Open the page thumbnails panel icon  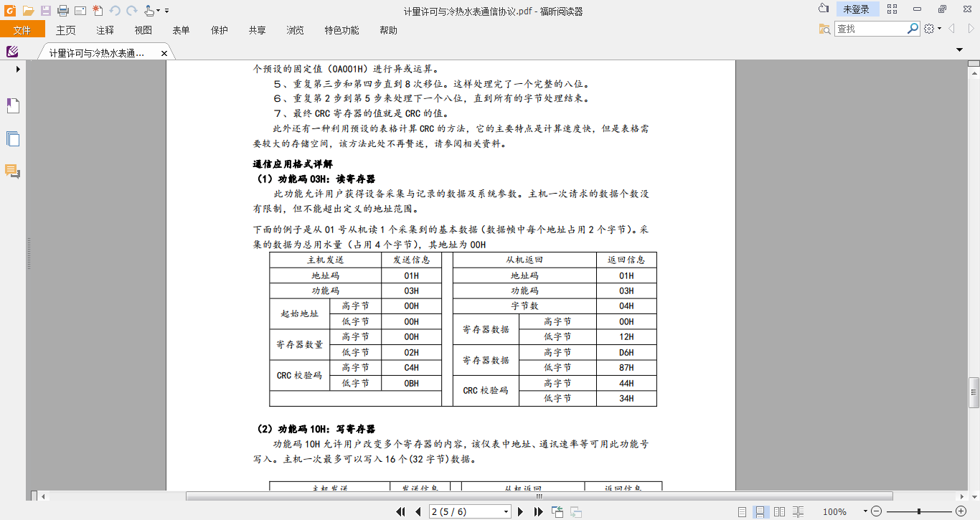(13, 138)
